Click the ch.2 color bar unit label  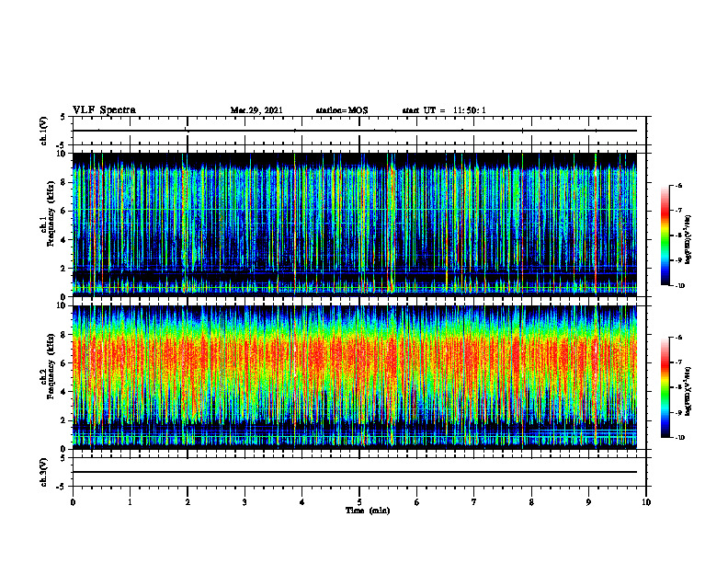(688, 391)
